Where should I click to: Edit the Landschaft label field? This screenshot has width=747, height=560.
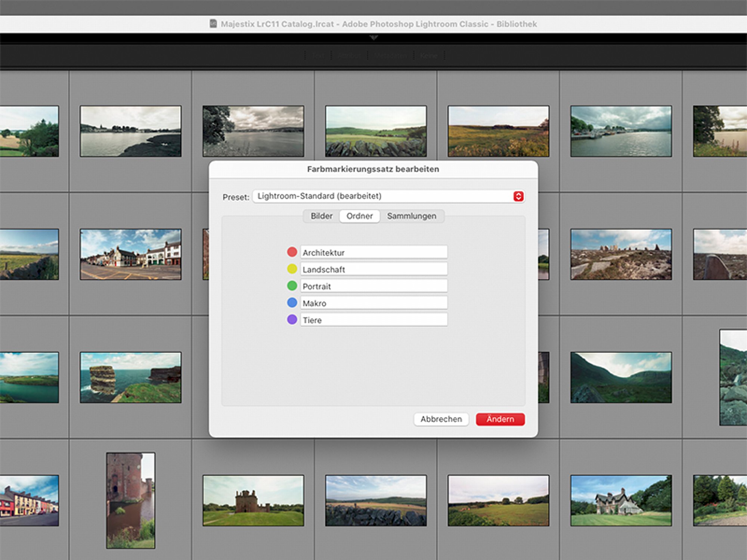(374, 269)
